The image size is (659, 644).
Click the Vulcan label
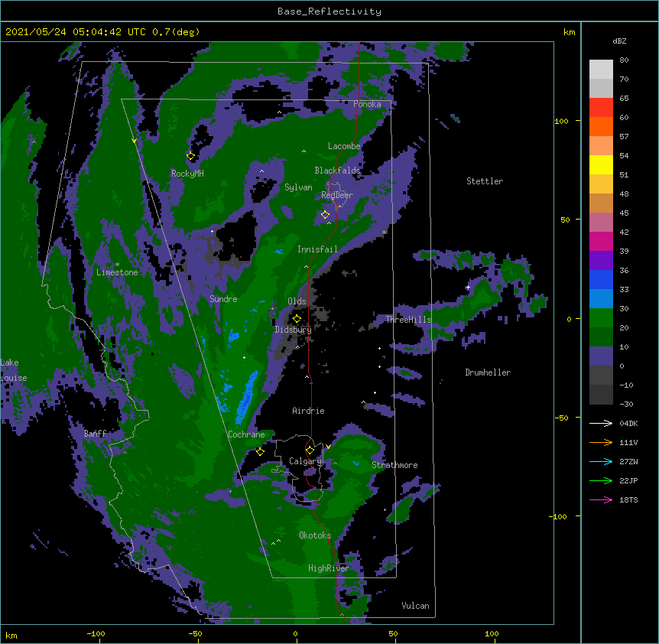[415, 606]
